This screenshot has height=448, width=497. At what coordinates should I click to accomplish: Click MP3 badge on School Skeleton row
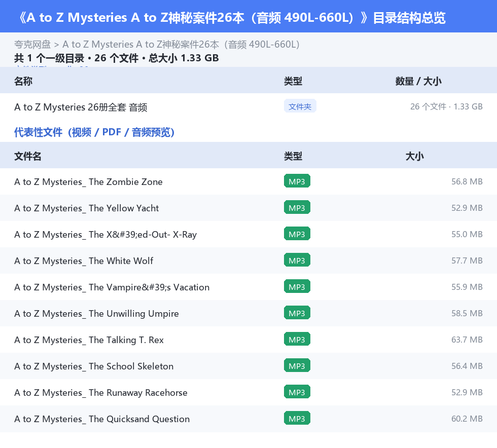[x=297, y=365]
